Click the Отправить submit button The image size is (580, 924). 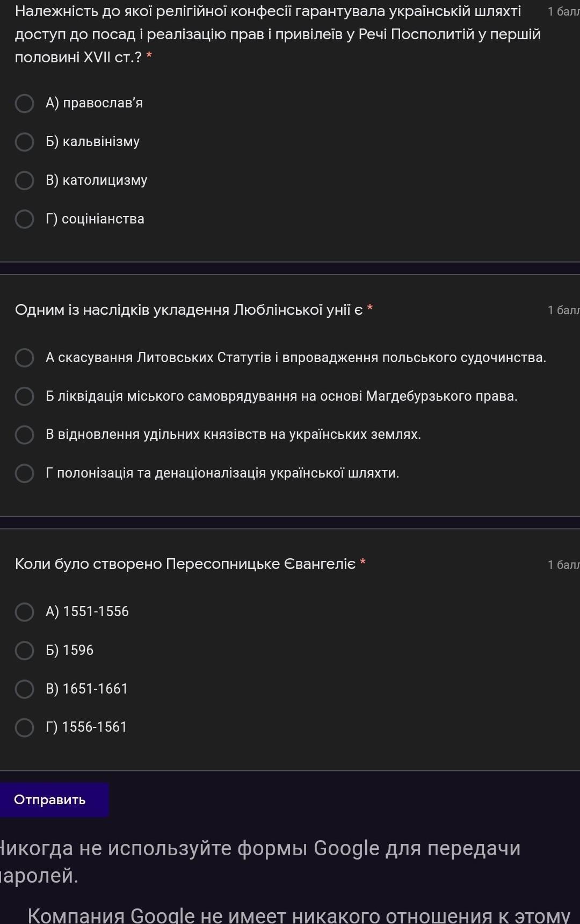coord(50,800)
